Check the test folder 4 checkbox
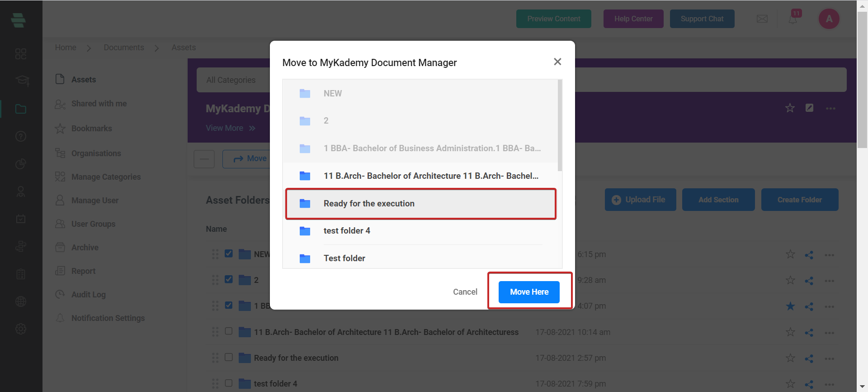 pos(229,383)
